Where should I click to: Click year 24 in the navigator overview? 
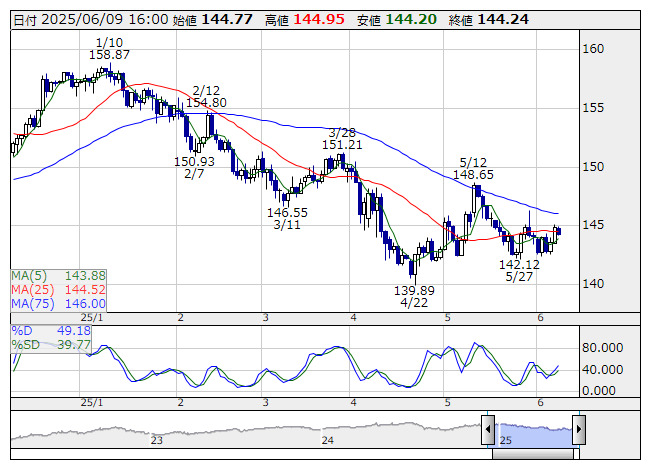point(327,439)
